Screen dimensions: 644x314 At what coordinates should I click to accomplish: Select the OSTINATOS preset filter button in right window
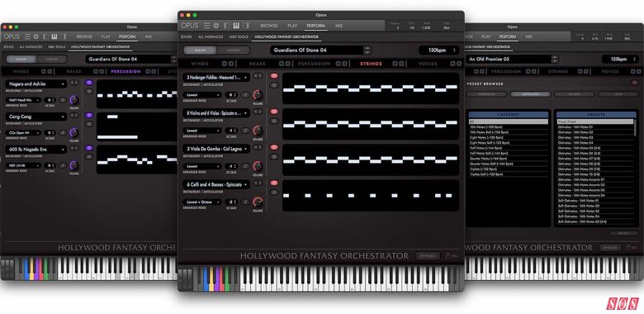[530, 94]
